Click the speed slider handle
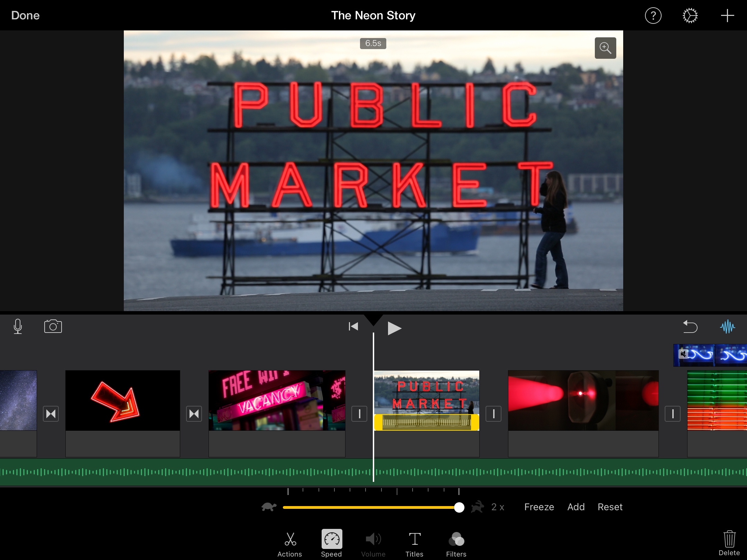Viewport: 747px width, 560px height. [459, 507]
